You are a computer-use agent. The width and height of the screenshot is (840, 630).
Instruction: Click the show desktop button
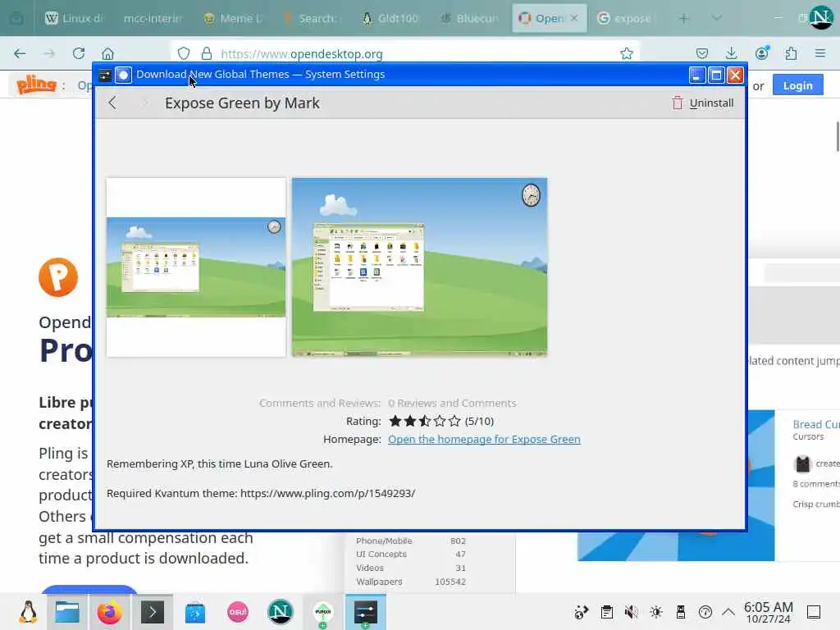(814, 612)
